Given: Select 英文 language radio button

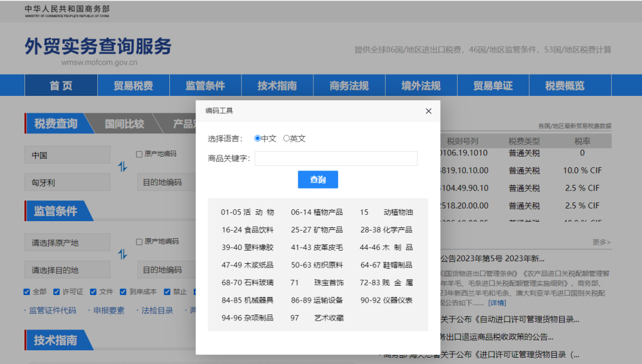Looking at the screenshot, I should pos(286,138).
